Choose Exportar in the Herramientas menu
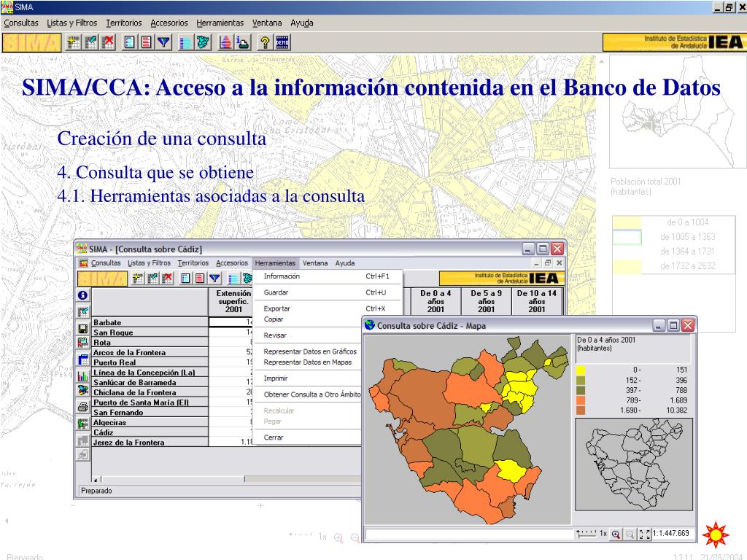747x560 pixels. click(328, 308)
